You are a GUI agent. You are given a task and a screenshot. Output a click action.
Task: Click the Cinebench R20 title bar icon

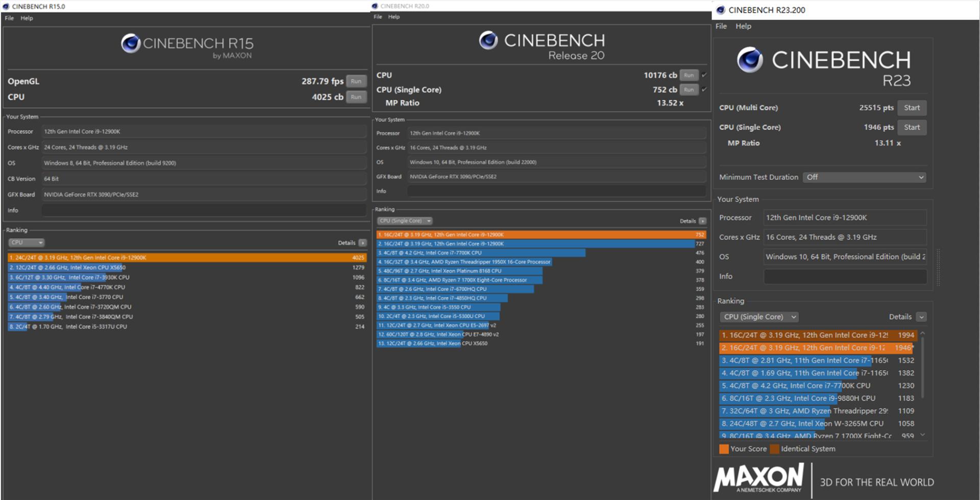375,6
